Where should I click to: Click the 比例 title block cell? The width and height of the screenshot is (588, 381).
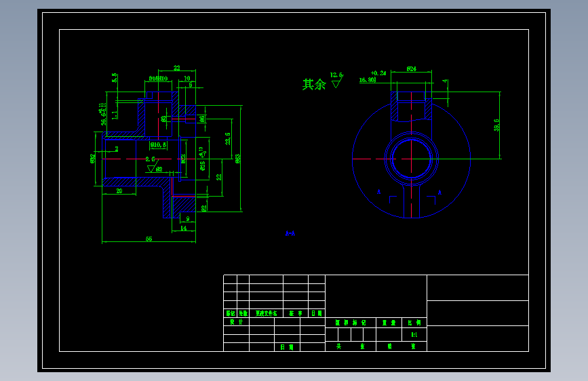(x=414, y=323)
